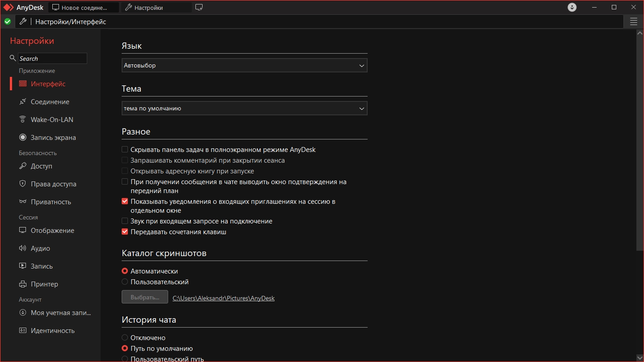Open the Принтер printer icon
The image size is (644, 362).
click(22, 284)
